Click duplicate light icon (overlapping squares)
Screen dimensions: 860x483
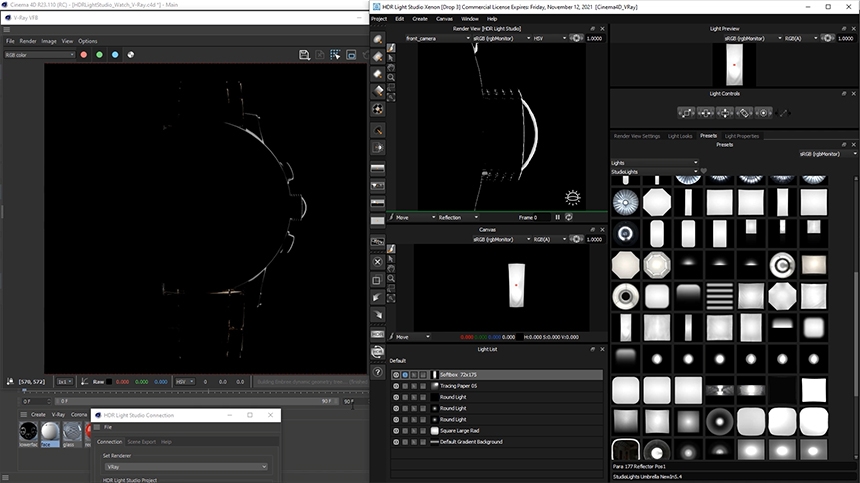tap(377, 280)
